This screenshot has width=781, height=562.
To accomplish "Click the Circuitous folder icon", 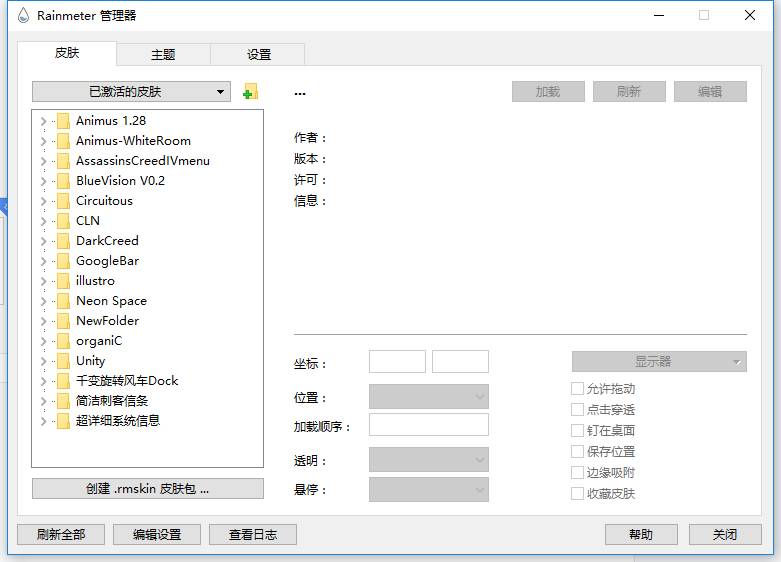I will pos(63,201).
